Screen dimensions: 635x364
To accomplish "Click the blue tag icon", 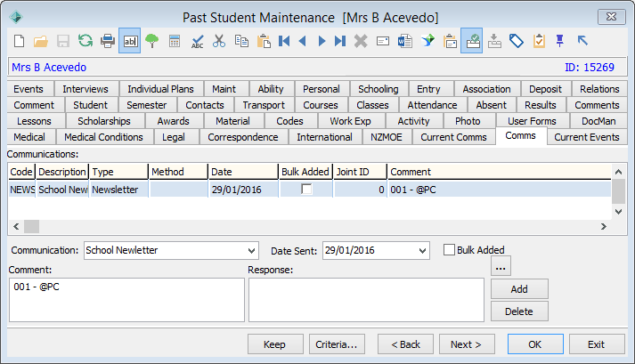I will click(x=517, y=41).
